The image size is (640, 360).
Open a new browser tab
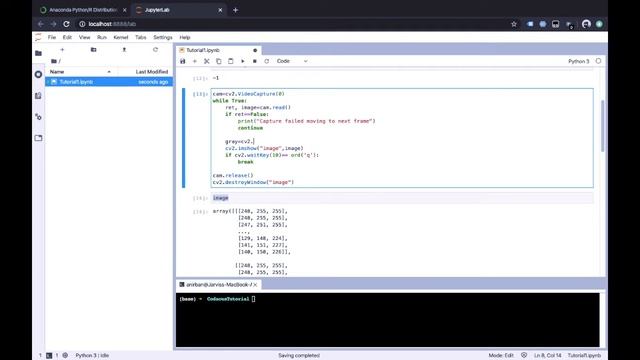(x=236, y=10)
